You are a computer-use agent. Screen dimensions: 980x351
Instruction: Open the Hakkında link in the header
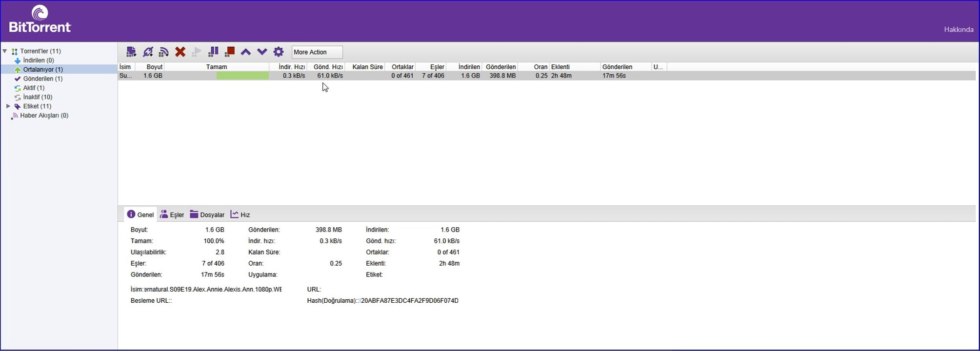(x=959, y=29)
